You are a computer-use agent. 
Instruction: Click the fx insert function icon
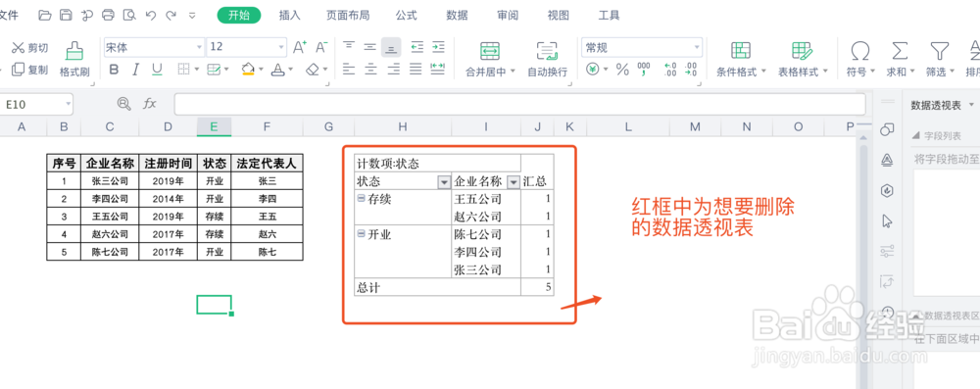(149, 104)
